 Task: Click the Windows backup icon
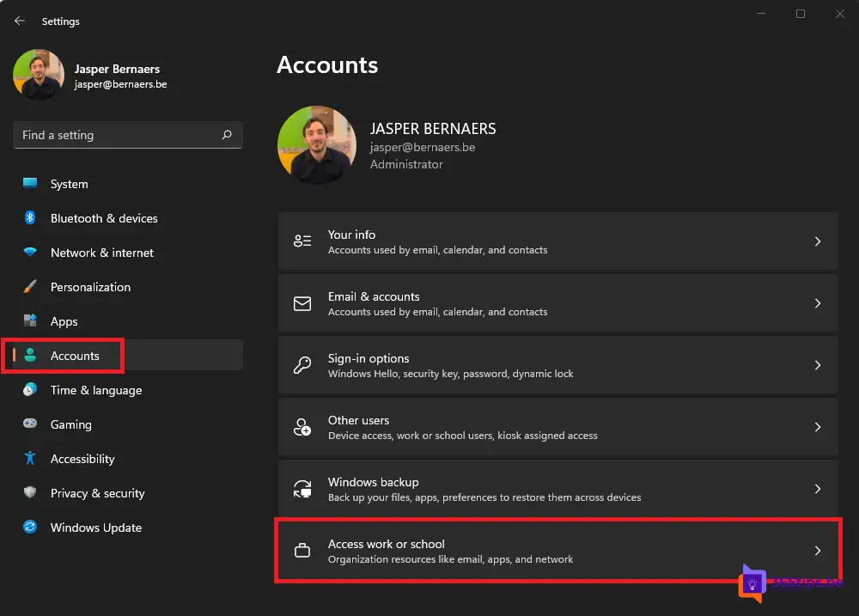point(302,489)
